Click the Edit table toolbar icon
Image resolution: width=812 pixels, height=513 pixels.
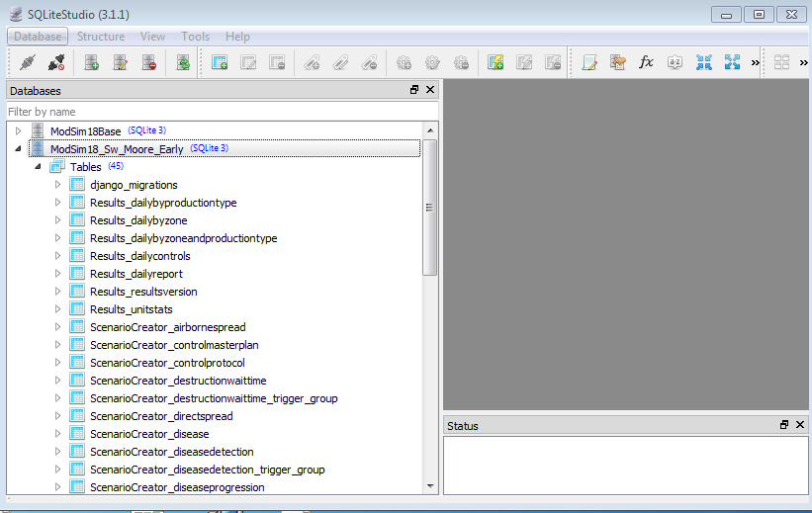[248, 63]
